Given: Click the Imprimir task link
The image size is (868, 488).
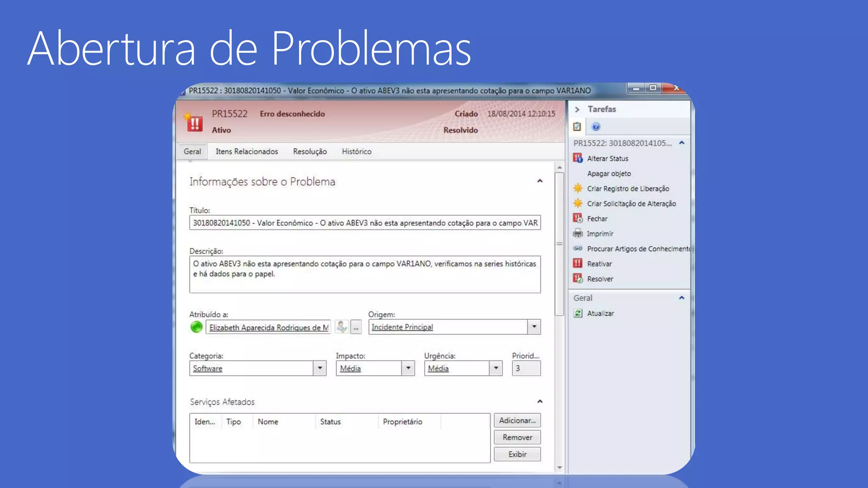Looking at the screenshot, I should pos(600,234).
